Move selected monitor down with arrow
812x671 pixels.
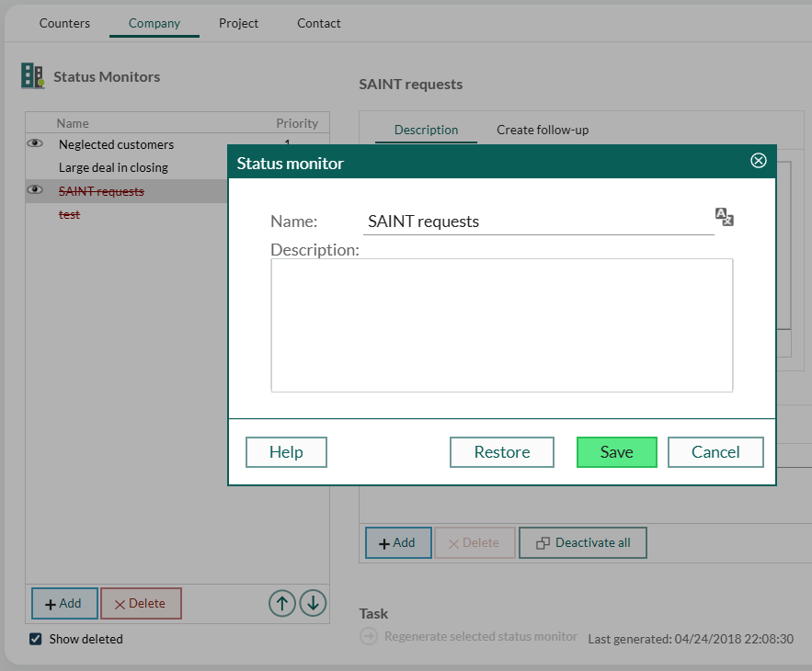pos(313,603)
